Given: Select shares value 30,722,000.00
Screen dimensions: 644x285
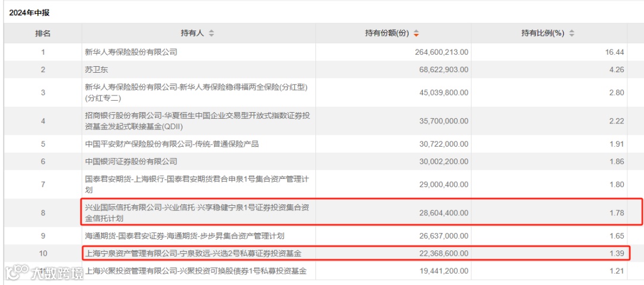Looking at the screenshot, I should [x=444, y=144].
